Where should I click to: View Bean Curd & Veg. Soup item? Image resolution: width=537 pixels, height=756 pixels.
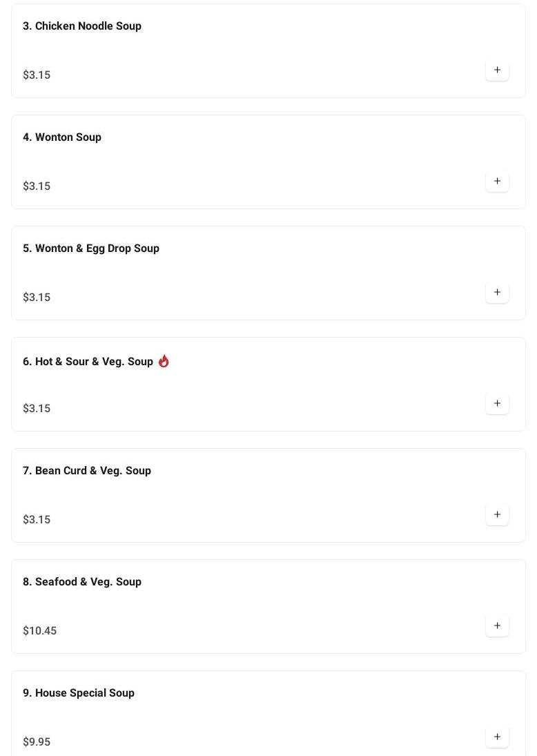click(x=87, y=471)
